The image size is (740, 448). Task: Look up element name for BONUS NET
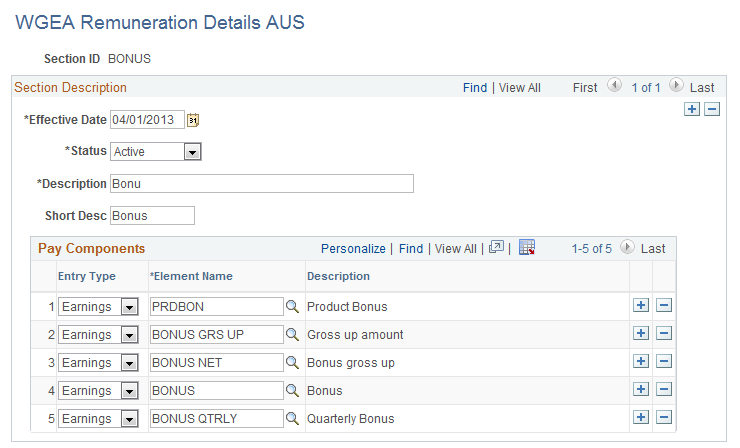tap(292, 363)
